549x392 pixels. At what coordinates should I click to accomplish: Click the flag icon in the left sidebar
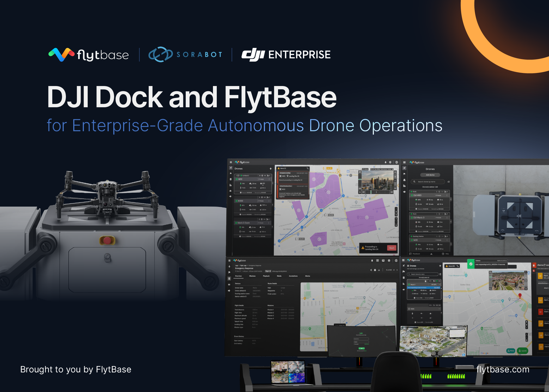point(231,173)
